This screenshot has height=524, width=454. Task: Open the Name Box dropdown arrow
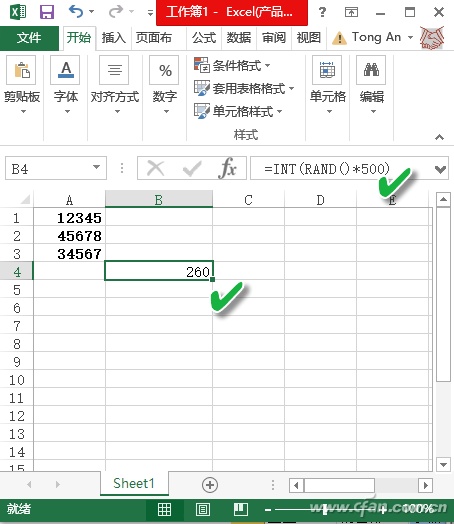point(97,167)
